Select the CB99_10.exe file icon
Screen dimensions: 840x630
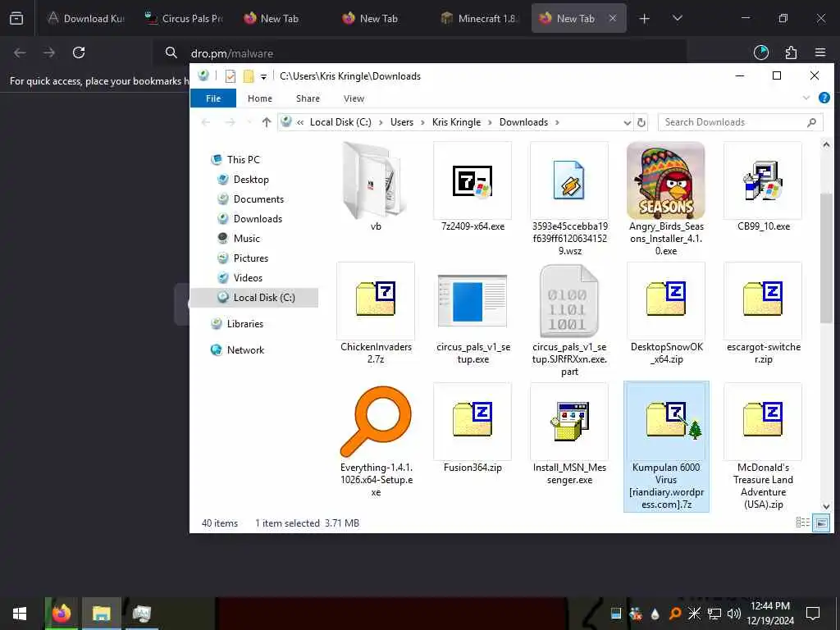[x=763, y=180]
